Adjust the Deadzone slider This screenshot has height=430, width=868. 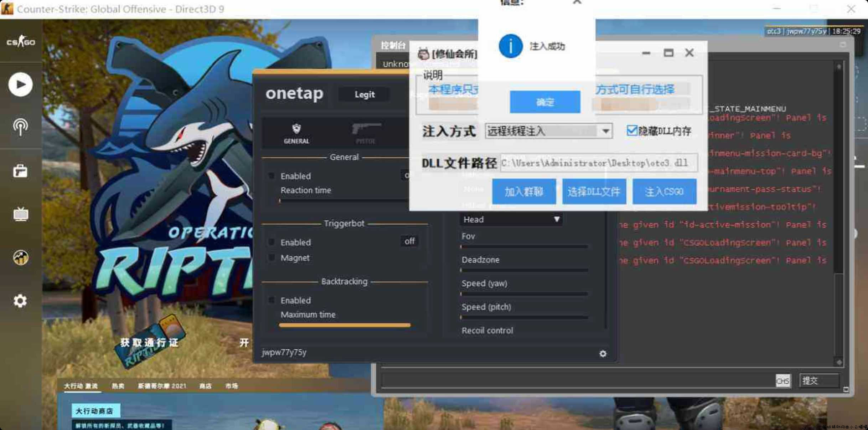coord(524,270)
